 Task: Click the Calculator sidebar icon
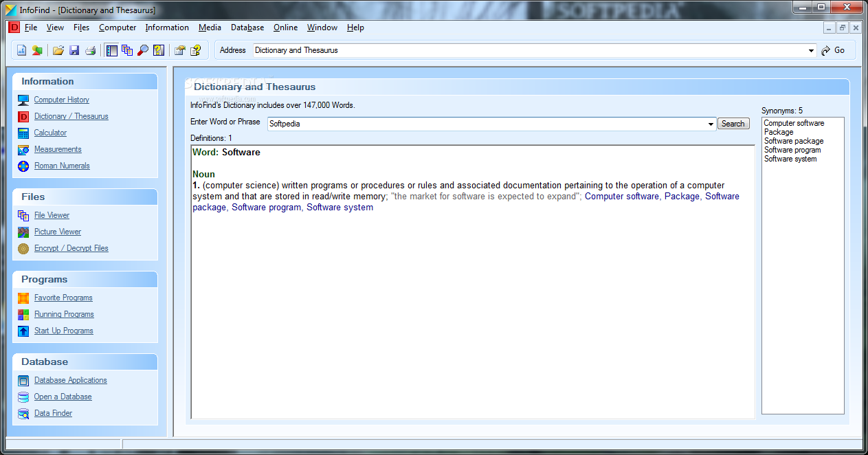pyautogui.click(x=23, y=133)
